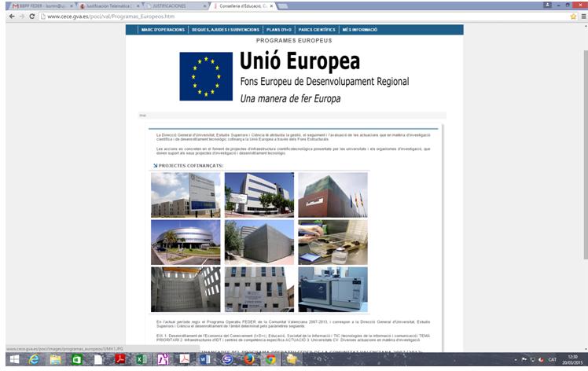Click the PROGRAMES EUROPEUS page title
This screenshot has height=371, width=588.
tap(294, 41)
